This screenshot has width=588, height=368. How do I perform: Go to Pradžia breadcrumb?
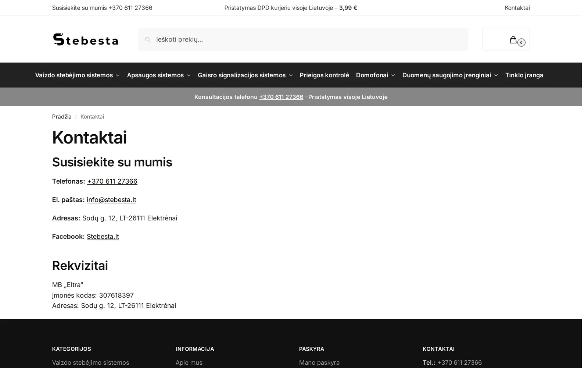tap(62, 117)
